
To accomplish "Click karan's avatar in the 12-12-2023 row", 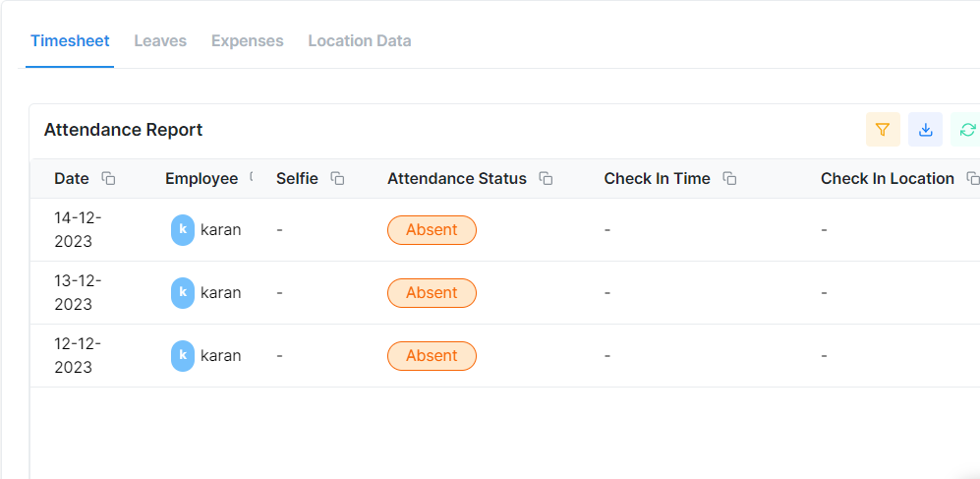I will click(183, 356).
